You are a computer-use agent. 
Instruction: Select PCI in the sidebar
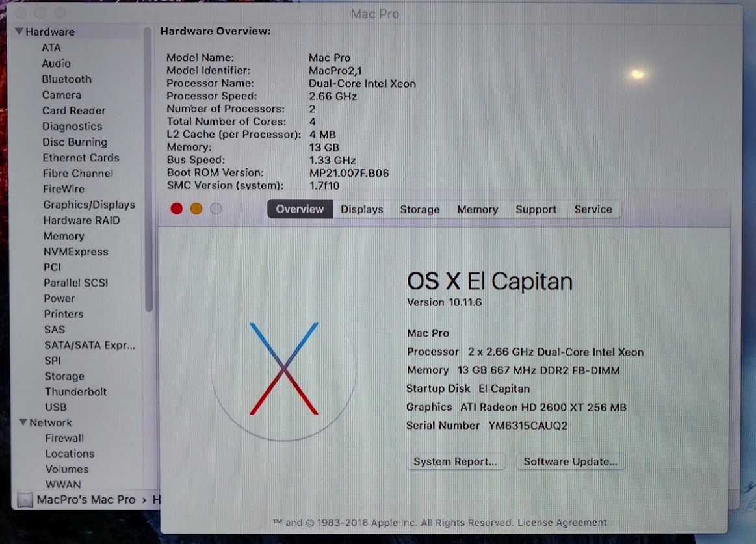click(x=52, y=267)
